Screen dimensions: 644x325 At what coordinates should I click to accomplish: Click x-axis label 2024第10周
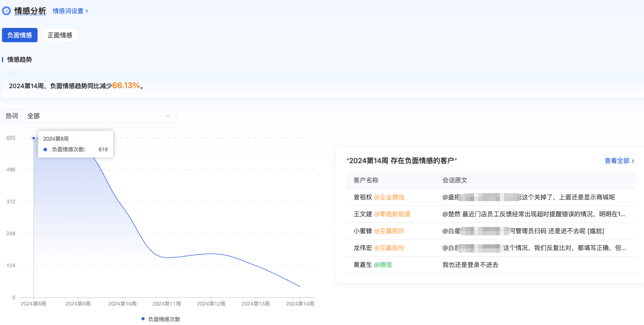pyautogui.click(x=122, y=304)
